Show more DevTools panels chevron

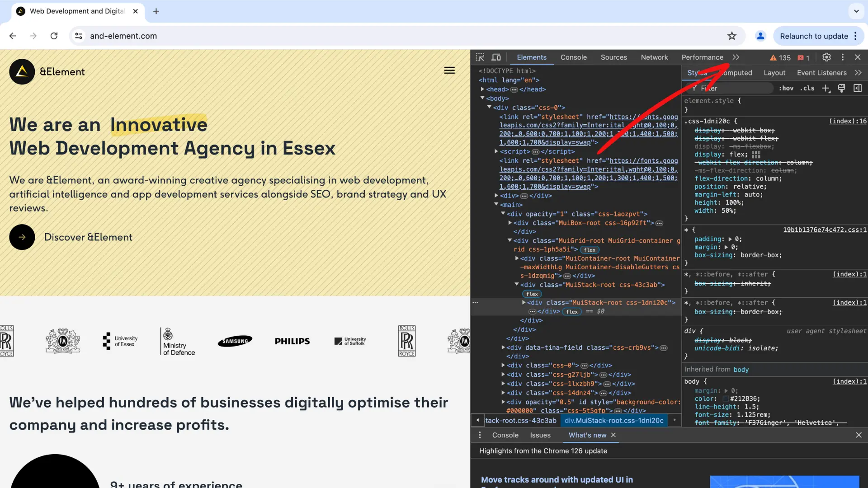tap(736, 57)
